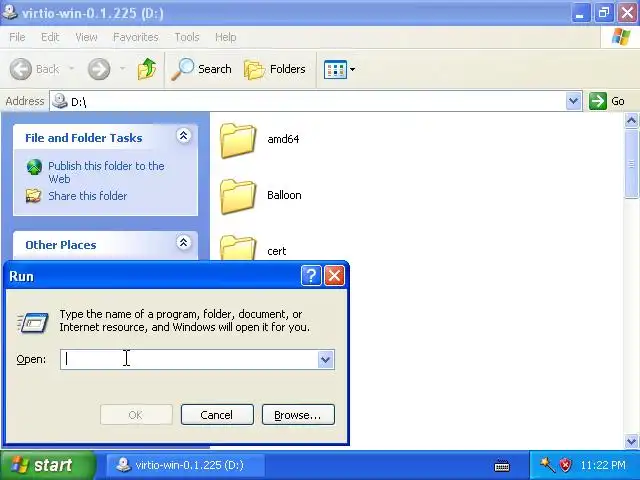640x480 pixels.
Task: Go back using the Back arrow icon
Action: (20, 69)
